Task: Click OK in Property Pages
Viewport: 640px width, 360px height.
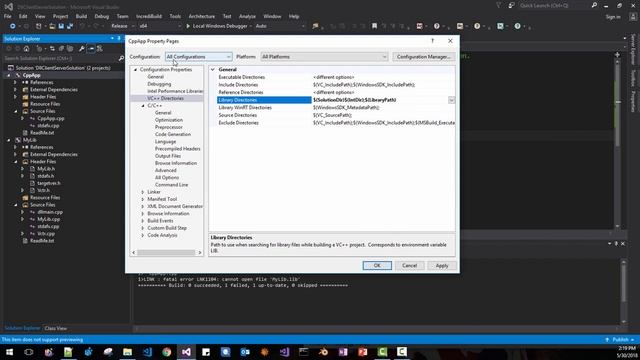Action: [377, 266]
